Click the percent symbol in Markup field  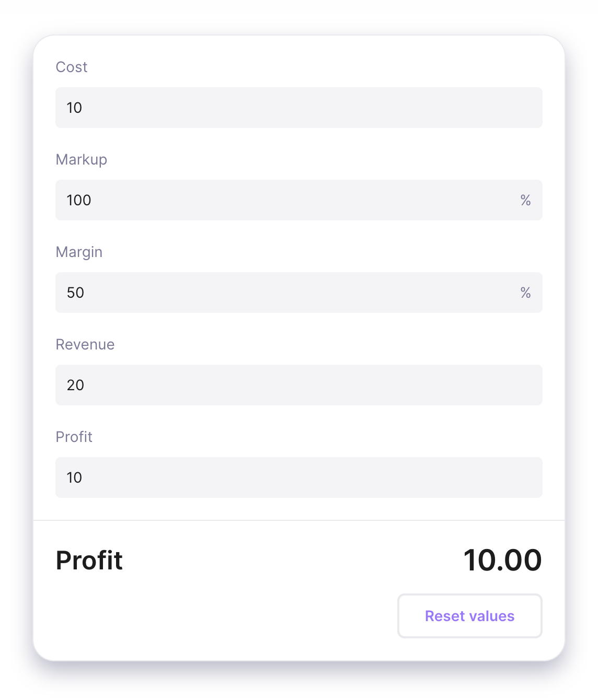525,200
